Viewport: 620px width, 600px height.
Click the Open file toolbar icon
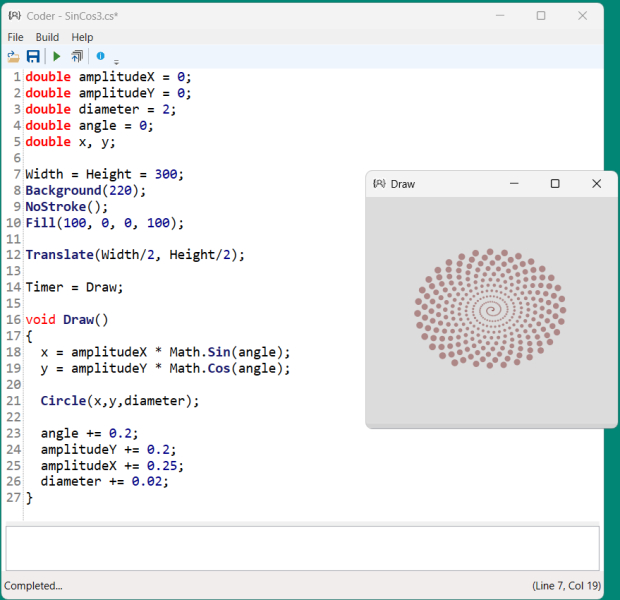[x=13, y=57]
